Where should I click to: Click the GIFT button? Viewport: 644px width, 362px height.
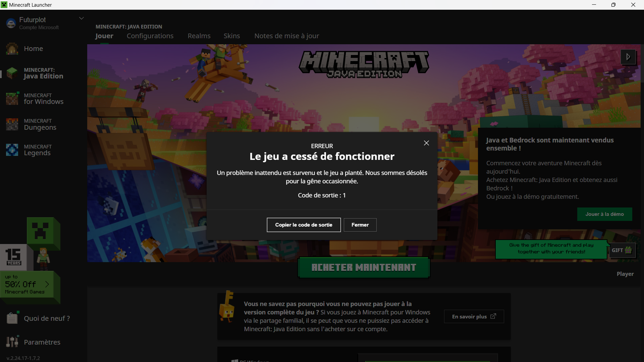pos(622,250)
